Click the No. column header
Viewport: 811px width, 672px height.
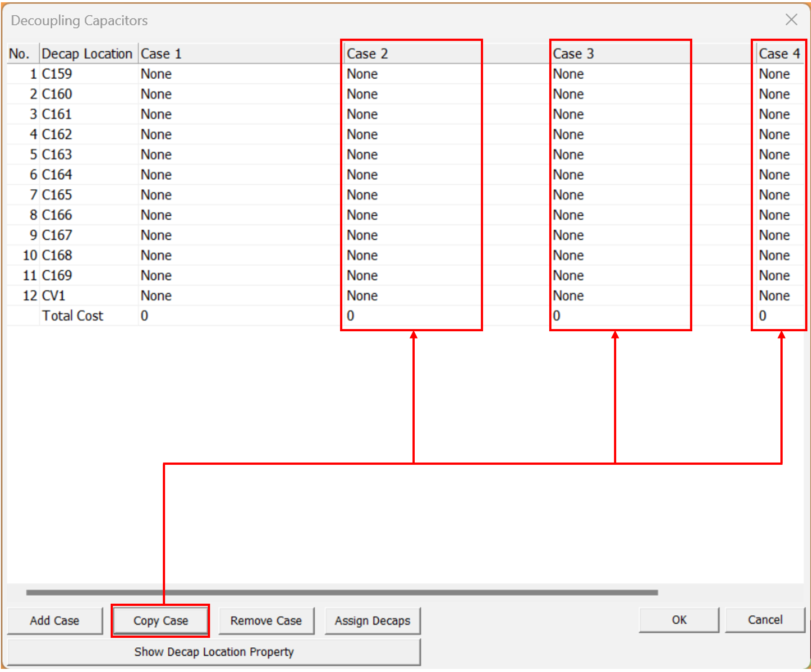(20, 54)
